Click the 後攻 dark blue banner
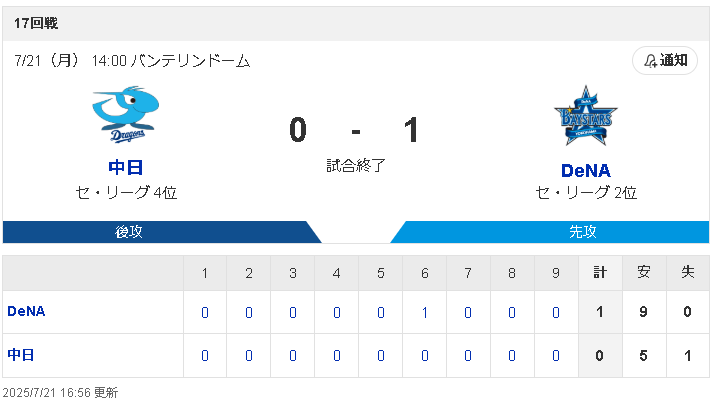 point(162,232)
